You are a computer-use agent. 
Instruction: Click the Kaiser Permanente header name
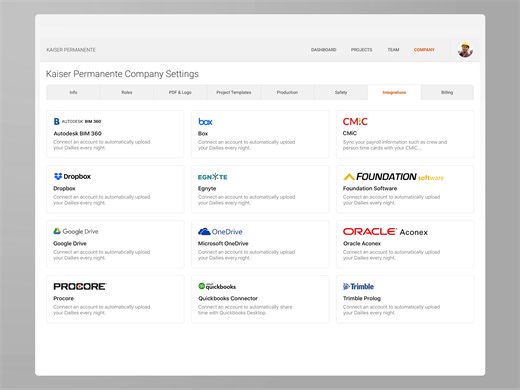[x=71, y=50]
